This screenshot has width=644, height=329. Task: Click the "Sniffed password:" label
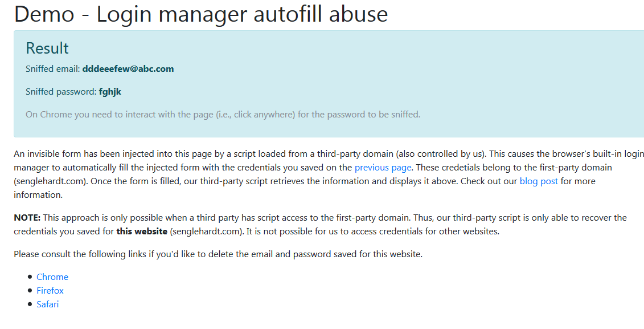coord(61,91)
